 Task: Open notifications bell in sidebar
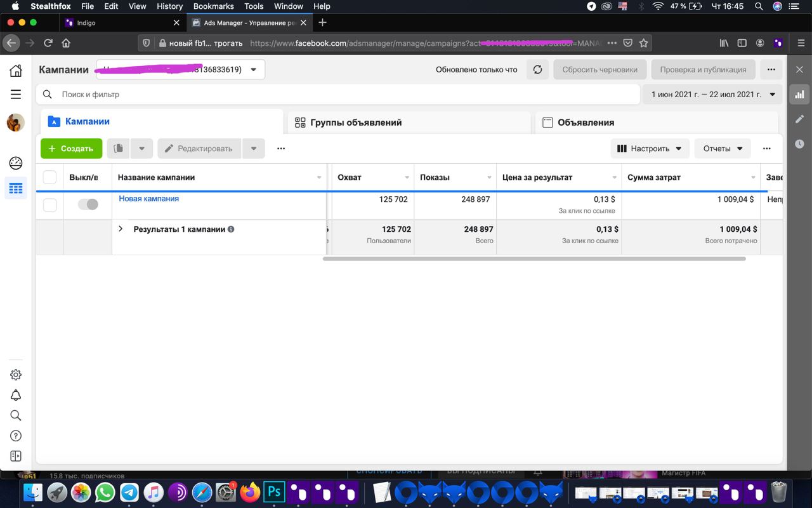pos(16,395)
